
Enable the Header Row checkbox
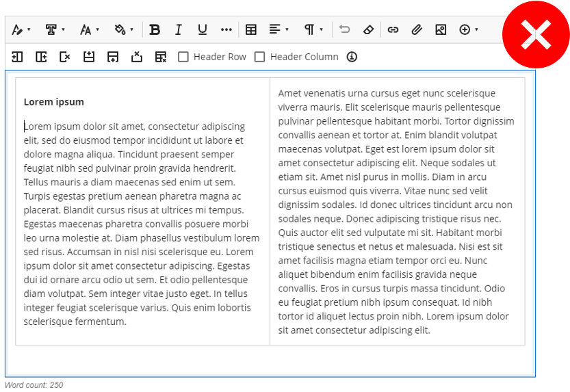click(x=183, y=57)
